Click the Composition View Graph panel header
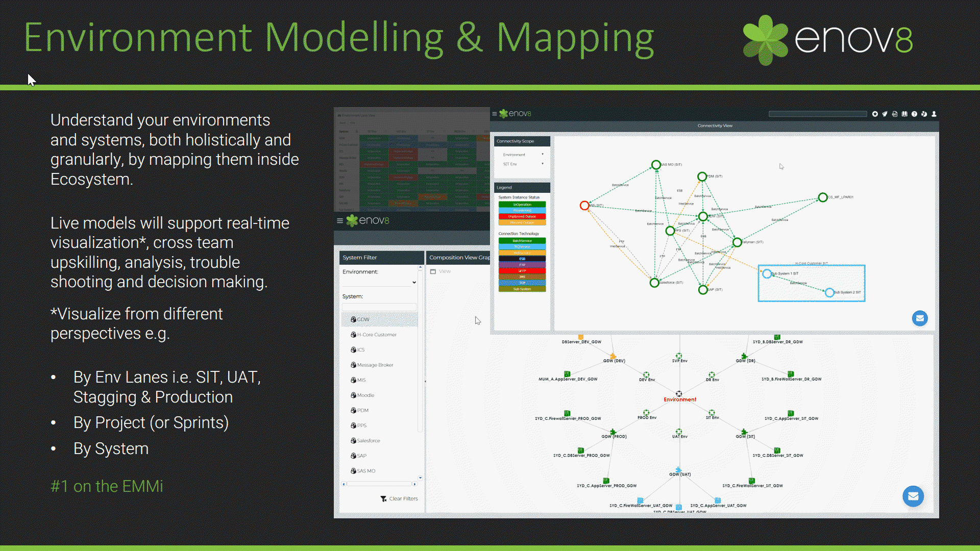Image resolution: width=980 pixels, height=551 pixels. [x=458, y=258]
